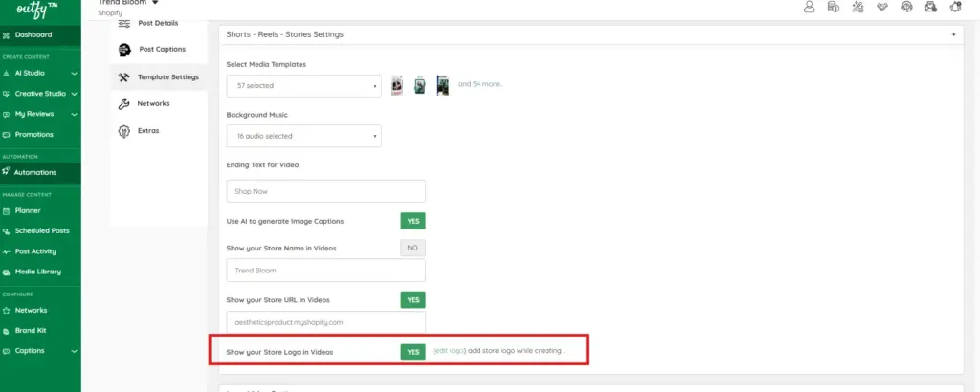Open the headset support icon
This screenshot has height=392, width=980.
click(x=906, y=7)
